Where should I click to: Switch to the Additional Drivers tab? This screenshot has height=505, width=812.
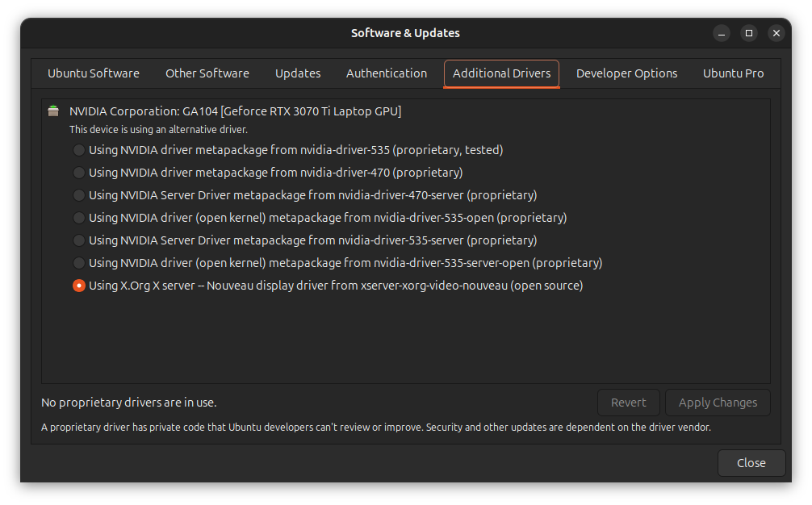[x=500, y=73]
